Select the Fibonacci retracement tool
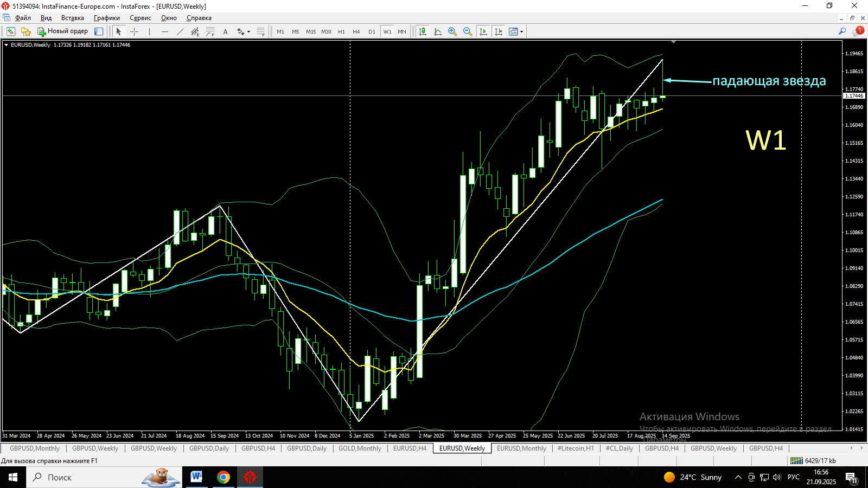 point(210,31)
